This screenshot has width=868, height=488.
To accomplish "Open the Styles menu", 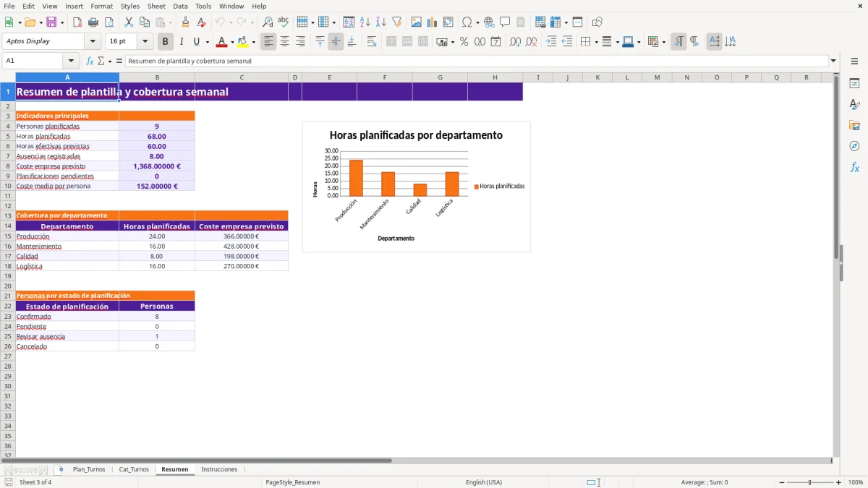I will click(x=130, y=6).
